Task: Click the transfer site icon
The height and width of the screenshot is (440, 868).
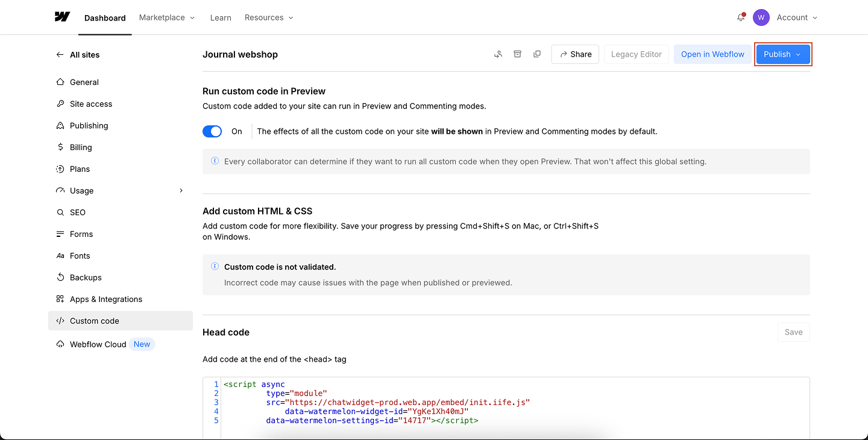Action: tap(498, 54)
